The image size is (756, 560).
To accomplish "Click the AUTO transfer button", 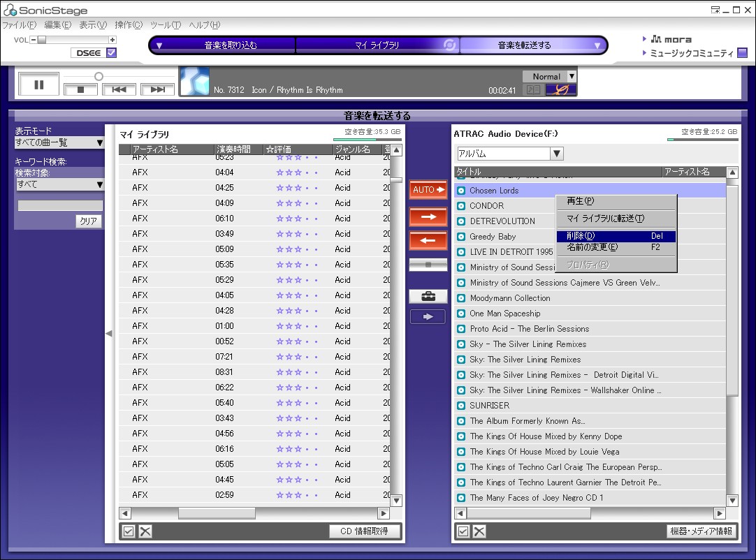I will [x=428, y=189].
